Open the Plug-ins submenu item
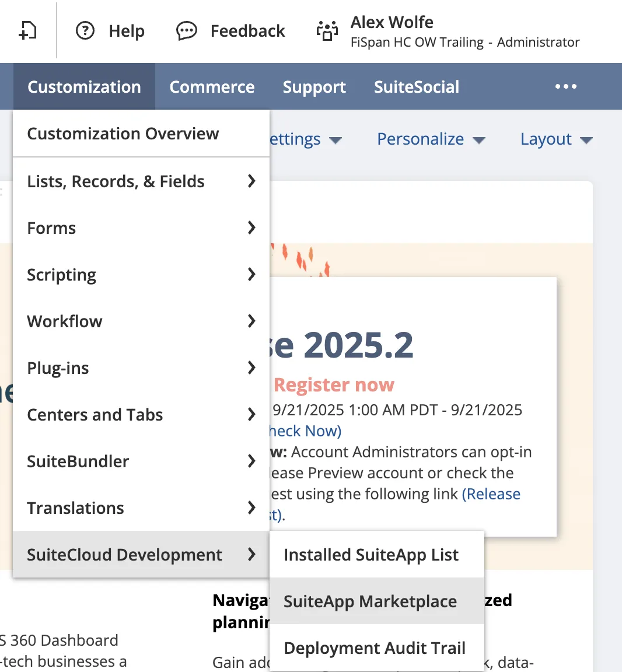 coord(141,368)
